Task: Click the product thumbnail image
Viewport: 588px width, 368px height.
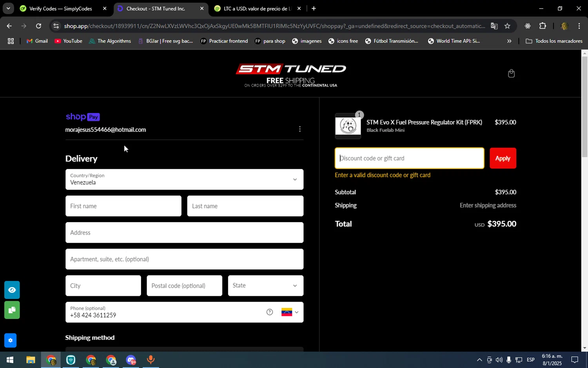Action: tap(348, 126)
